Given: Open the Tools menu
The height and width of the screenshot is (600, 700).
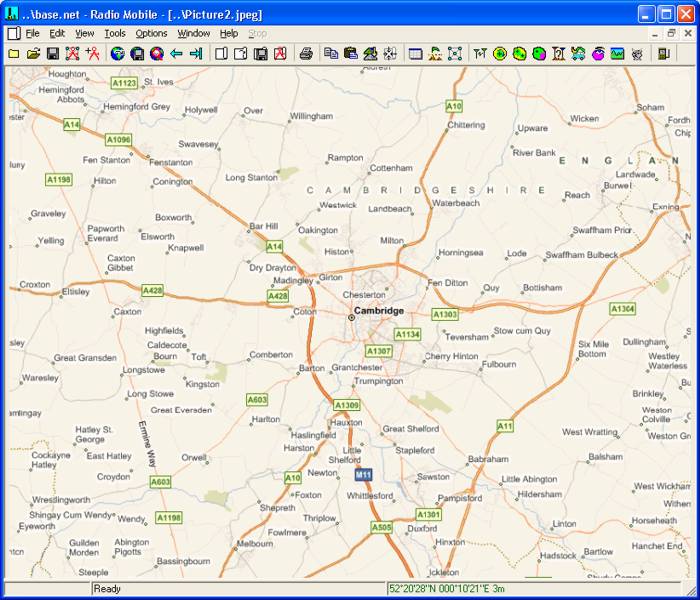Looking at the screenshot, I should coord(115,33).
